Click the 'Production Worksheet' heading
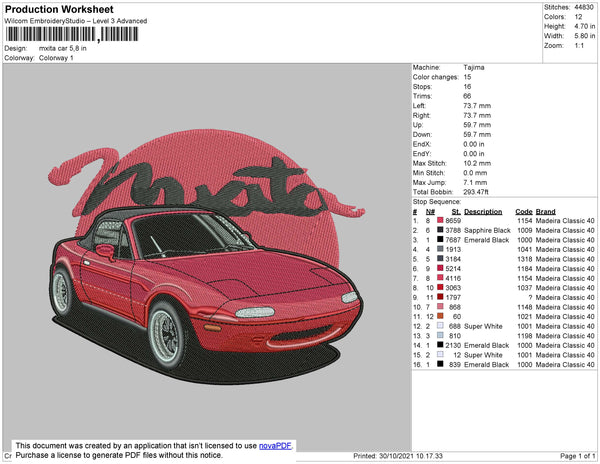Viewport: 600px width, 464px height. click(59, 10)
